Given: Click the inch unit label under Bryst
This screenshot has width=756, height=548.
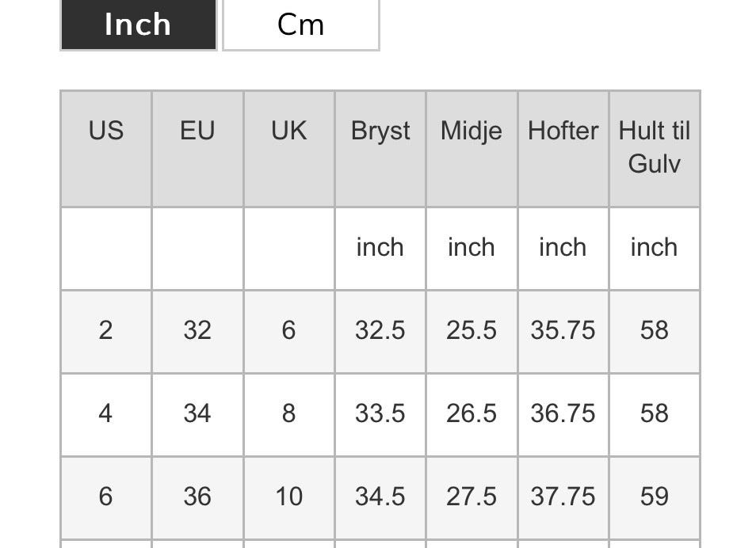Looking at the screenshot, I should 380,247.
